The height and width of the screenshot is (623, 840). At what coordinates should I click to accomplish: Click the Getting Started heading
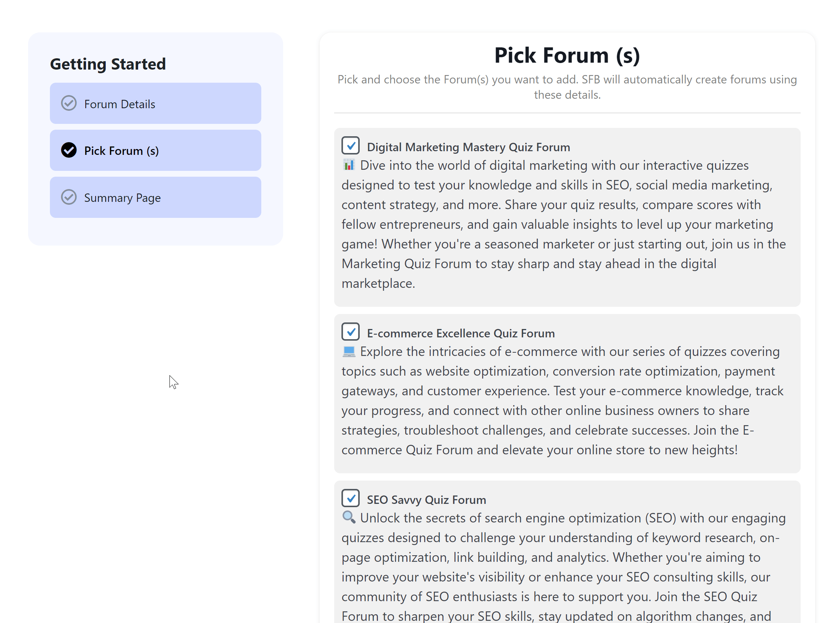pyautogui.click(x=108, y=64)
